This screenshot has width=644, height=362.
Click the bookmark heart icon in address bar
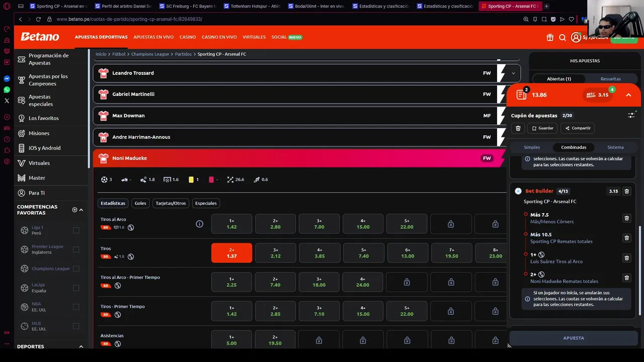pyautogui.click(x=571, y=19)
